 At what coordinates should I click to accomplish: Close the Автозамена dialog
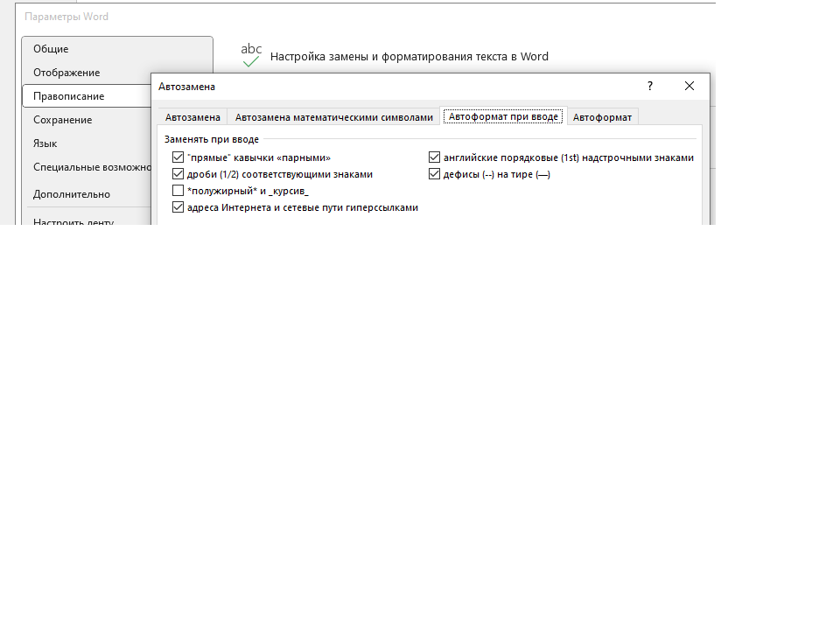689,87
